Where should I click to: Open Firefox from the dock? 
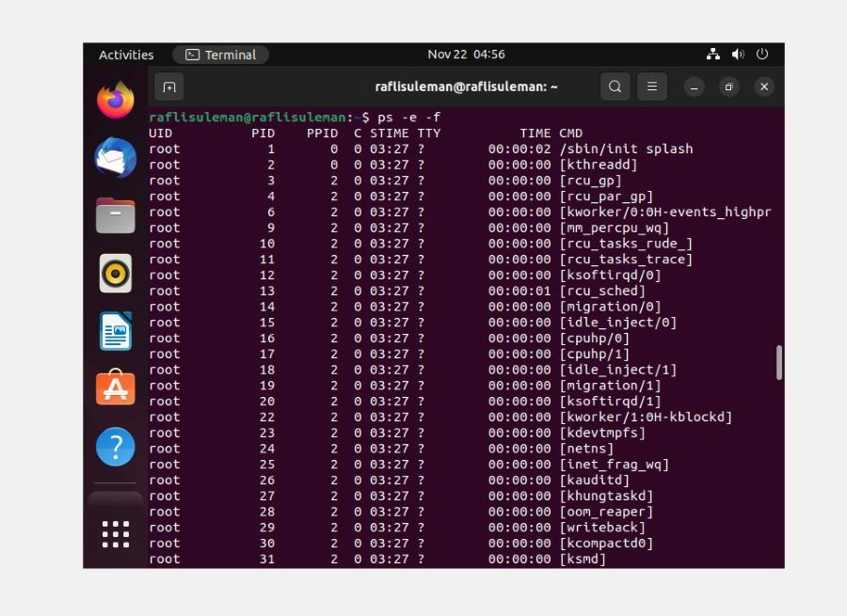click(115, 100)
